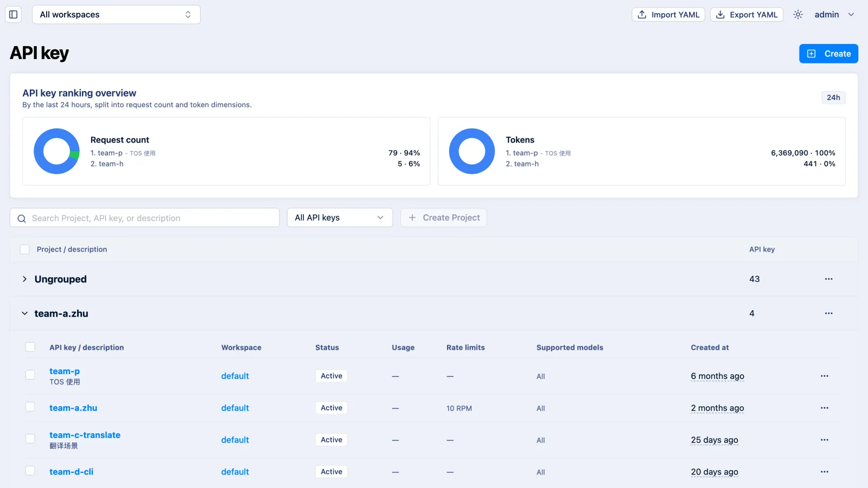Click the Rate limits column header
Viewport: 868px width, 488px height.
(465, 348)
